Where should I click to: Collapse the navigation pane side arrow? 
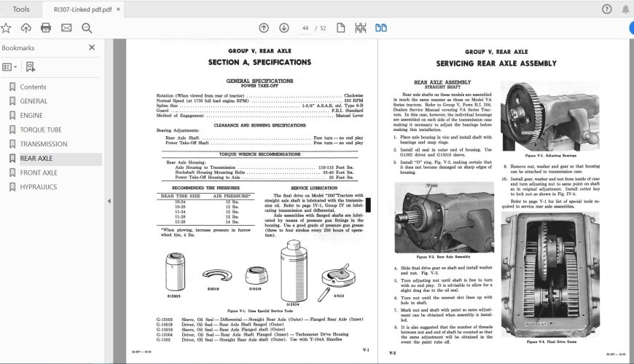pyautogui.click(x=109, y=201)
